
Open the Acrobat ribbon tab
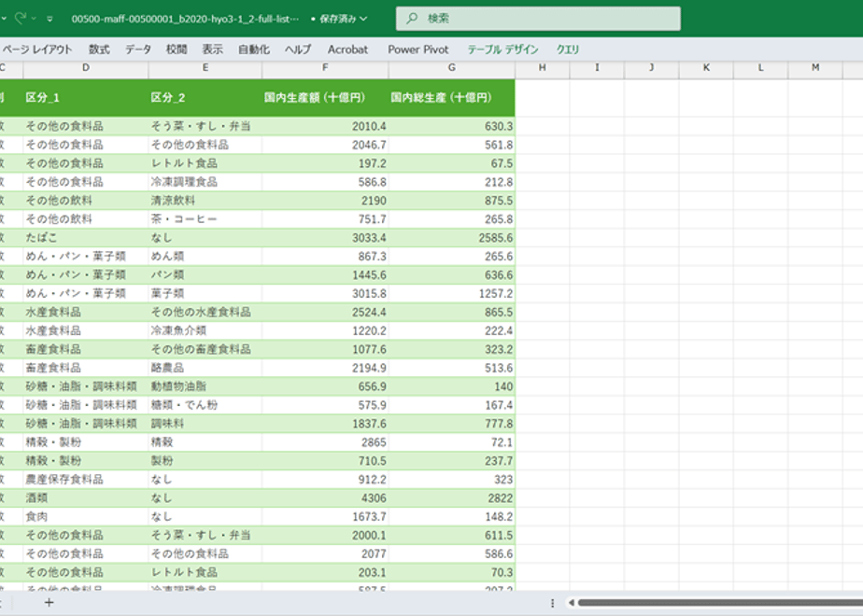(347, 49)
